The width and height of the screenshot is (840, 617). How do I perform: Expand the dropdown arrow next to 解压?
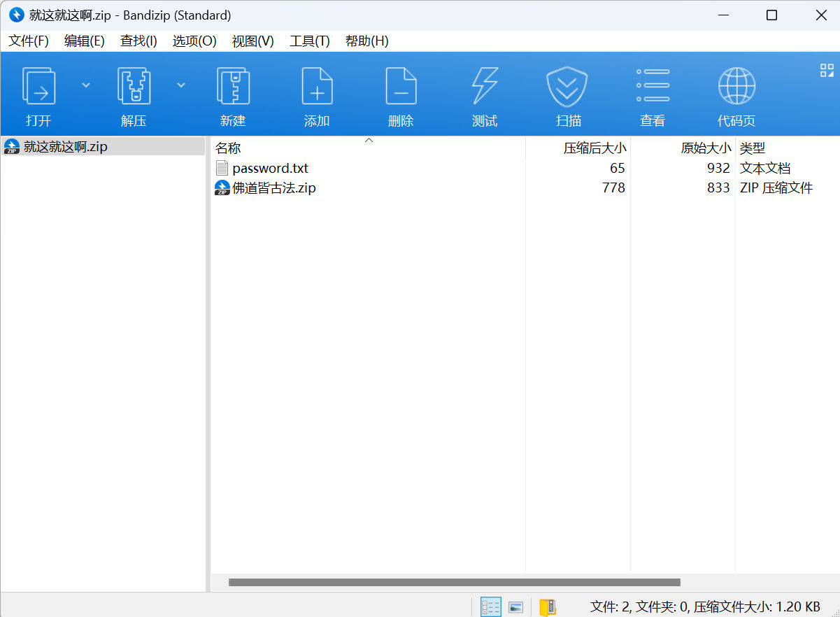click(x=181, y=85)
